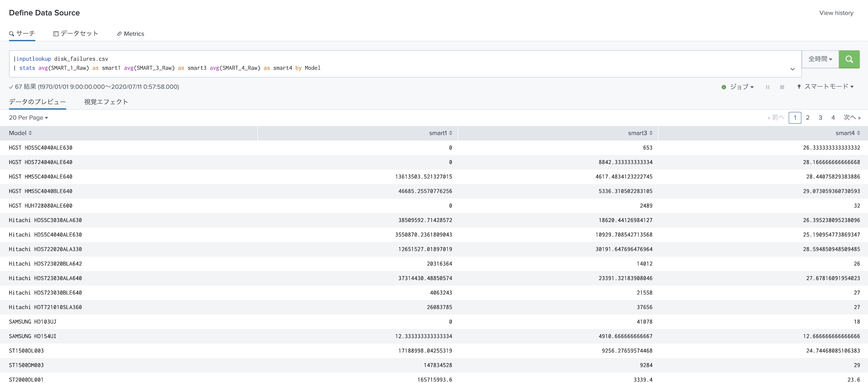Viewport: 868px width, 383px height.
Task: Select the Hitachi HDS723030BLE640 cell
Action: pyautogui.click(x=45, y=293)
